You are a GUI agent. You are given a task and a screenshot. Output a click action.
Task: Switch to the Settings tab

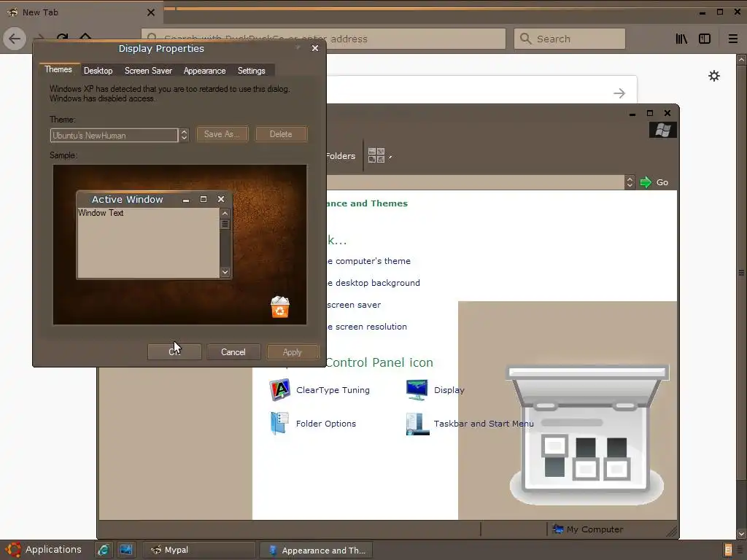[x=251, y=71]
